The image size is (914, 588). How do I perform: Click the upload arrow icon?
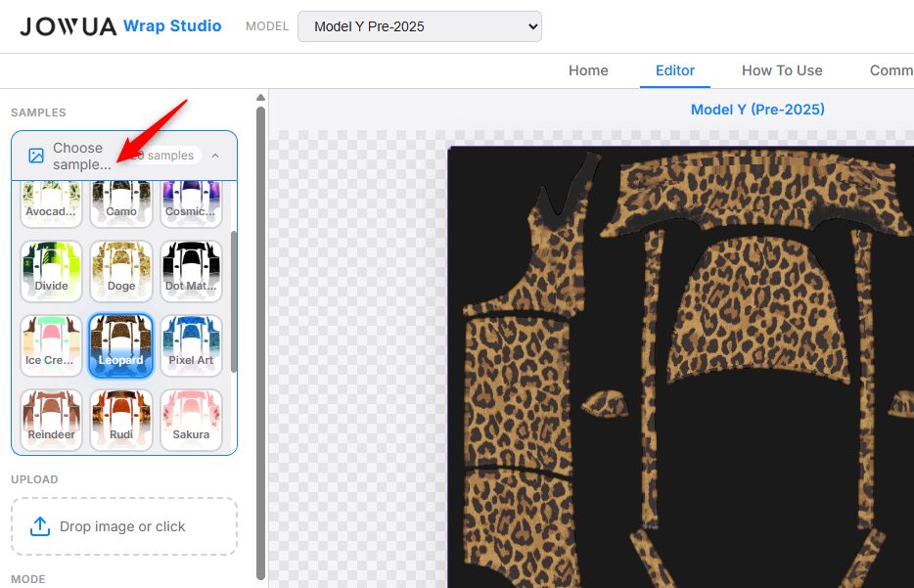40,526
